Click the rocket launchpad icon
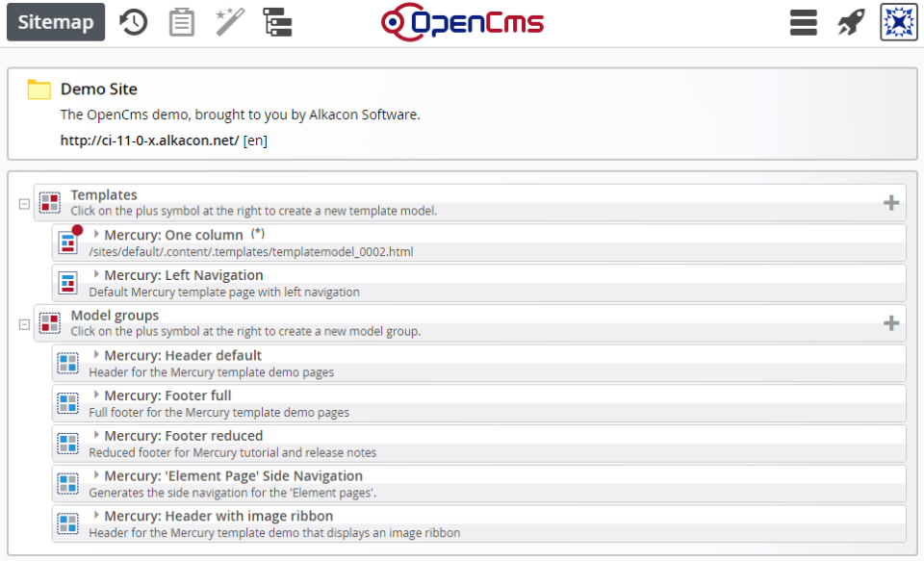Image resolution: width=924 pixels, height=561 pixels. tap(851, 22)
